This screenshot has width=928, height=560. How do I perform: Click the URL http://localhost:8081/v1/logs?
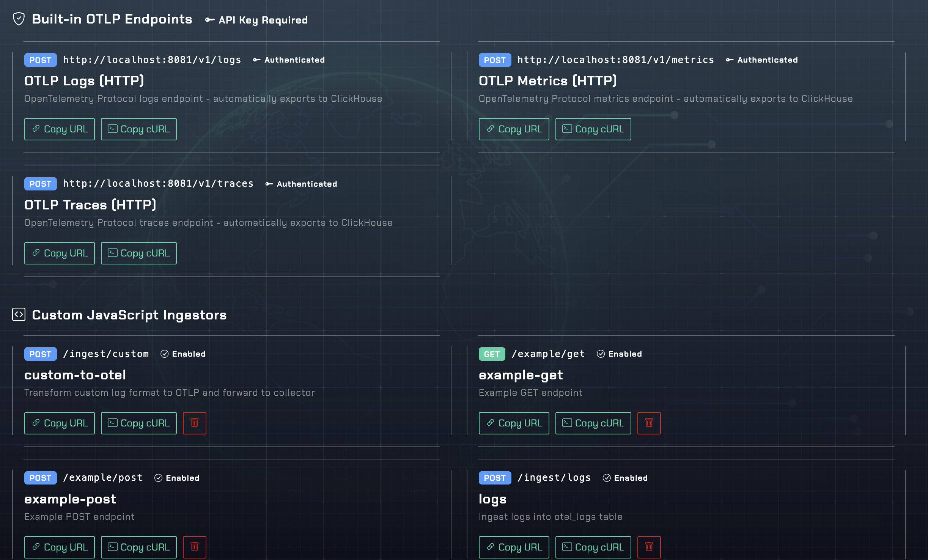152,60
